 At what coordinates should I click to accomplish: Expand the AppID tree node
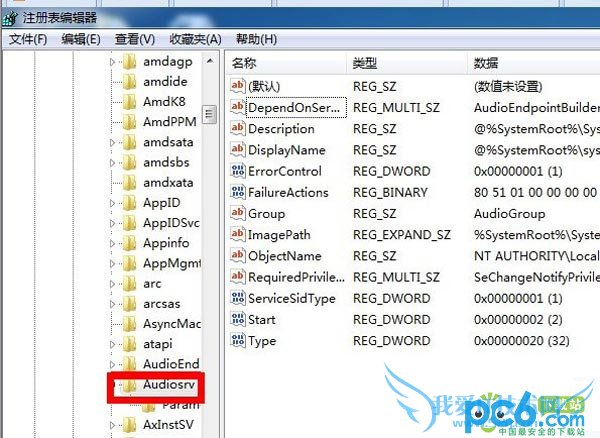[112, 203]
